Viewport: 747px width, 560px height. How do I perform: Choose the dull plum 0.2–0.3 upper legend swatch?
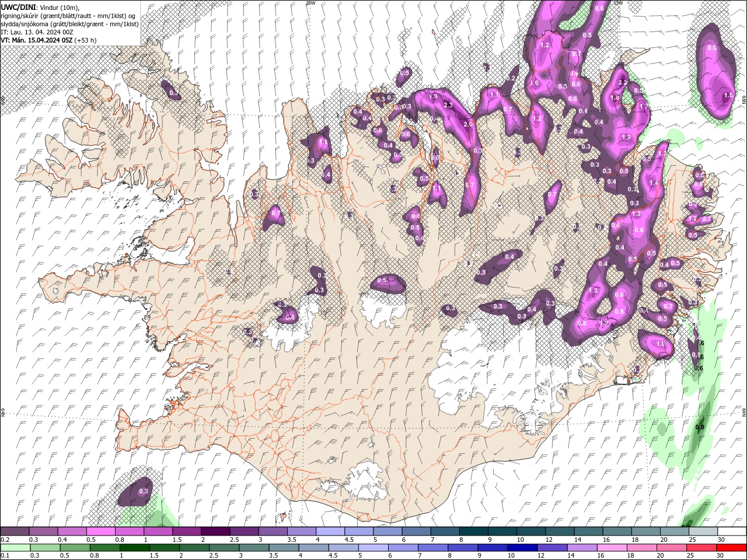15,531
